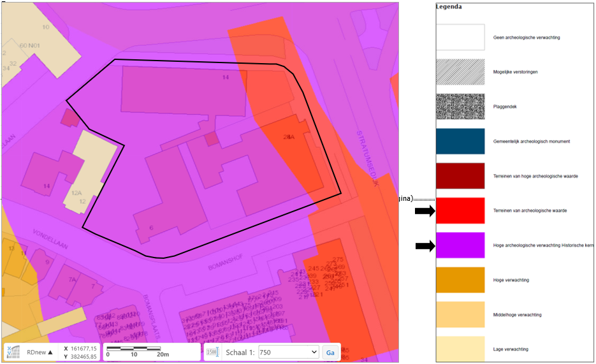596x364 pixels.
Task: Click the upward triangle next to RDnew
Action: coord(50,353)
